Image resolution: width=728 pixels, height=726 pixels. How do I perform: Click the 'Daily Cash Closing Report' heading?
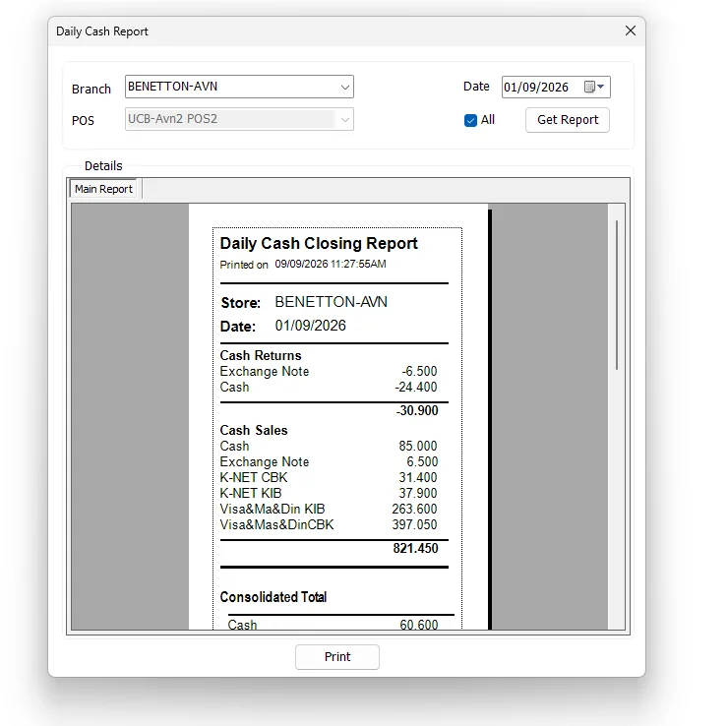pos(319,243)
